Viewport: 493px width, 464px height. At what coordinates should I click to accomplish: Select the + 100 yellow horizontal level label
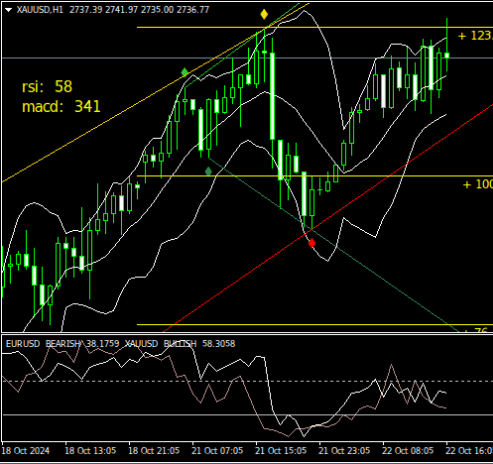pyautogui.click(x=478, y=184)
